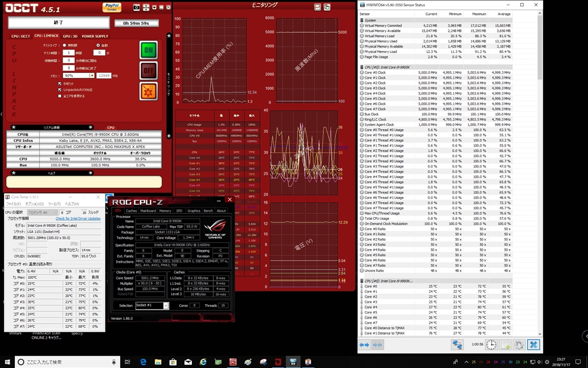This screenshot has width=588, height=368.
Task: Click the HWiNFO network computers icon
Action: [457, 344]
